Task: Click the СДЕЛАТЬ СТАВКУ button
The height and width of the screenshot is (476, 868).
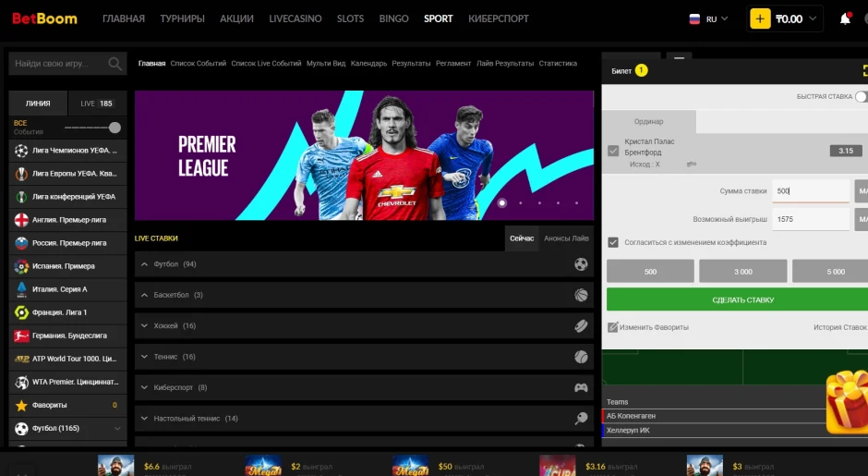Action: (738, 299)
